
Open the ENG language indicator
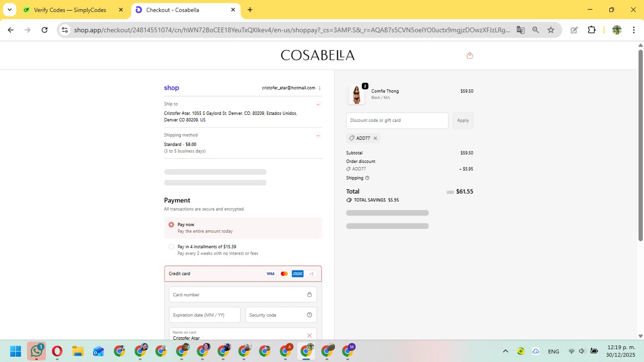tap(553, 351)
